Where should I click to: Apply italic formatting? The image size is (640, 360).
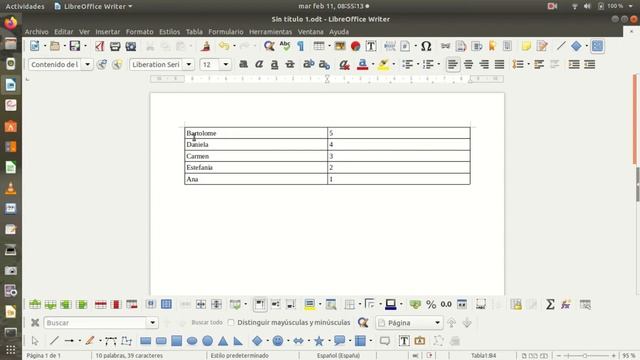coord(259,64)
